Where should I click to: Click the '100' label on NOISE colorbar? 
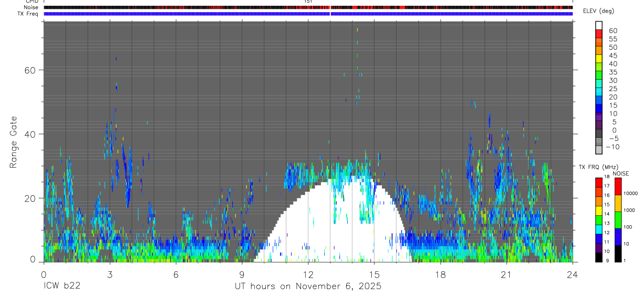(x=627, y=227)
